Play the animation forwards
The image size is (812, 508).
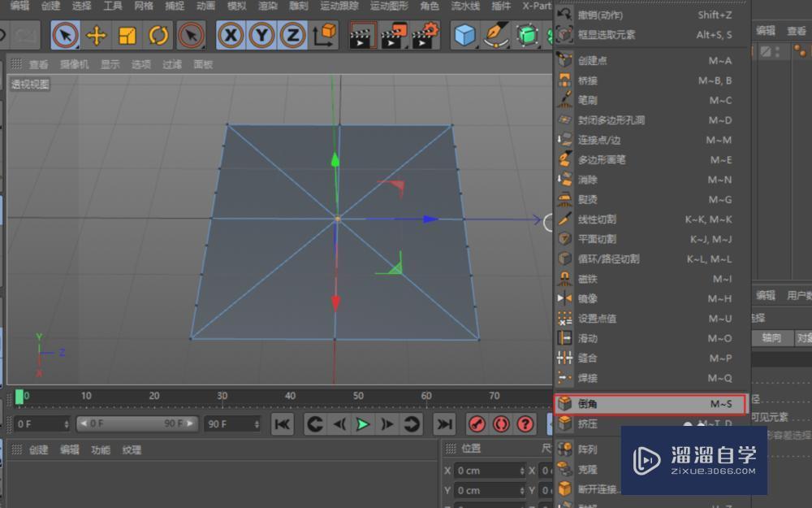coord(362,424)
